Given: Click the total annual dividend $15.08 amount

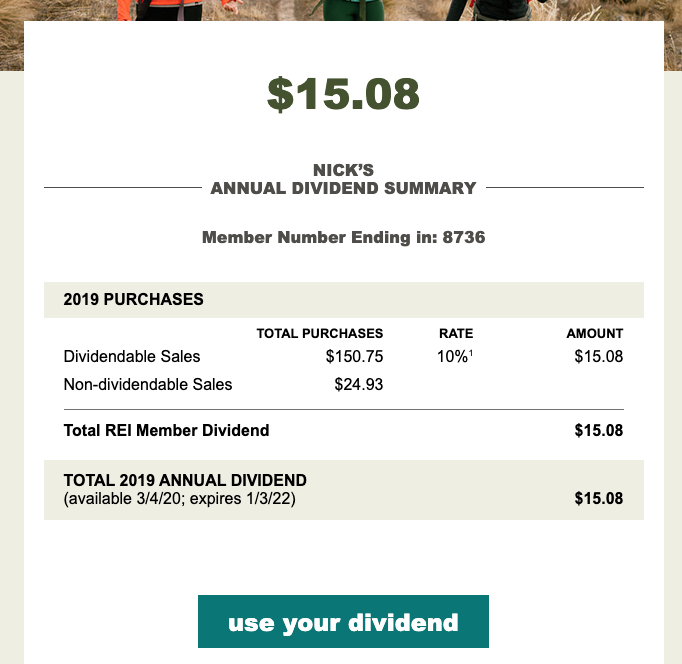Looking at the screenshot, I should click(x=598, y=498).
